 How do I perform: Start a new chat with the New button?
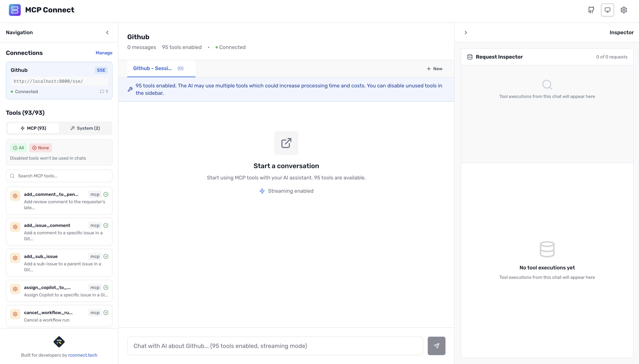pyautogui.click(x=434, y=69)
